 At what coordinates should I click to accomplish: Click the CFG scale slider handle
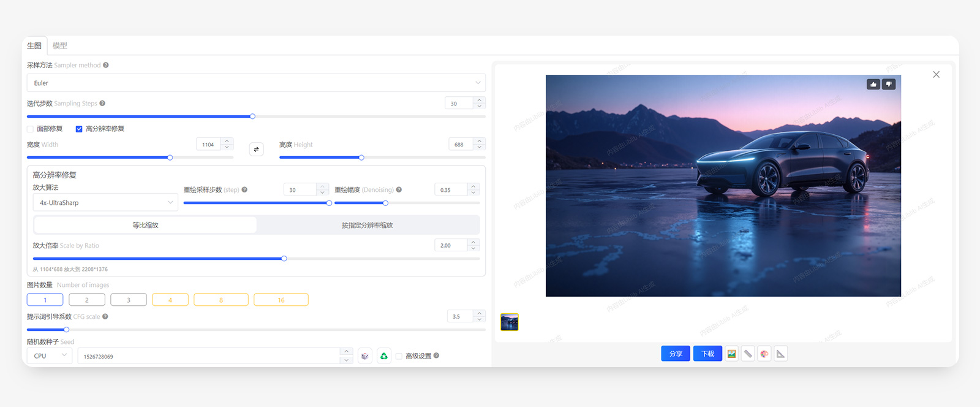click(x=66, y=330)
